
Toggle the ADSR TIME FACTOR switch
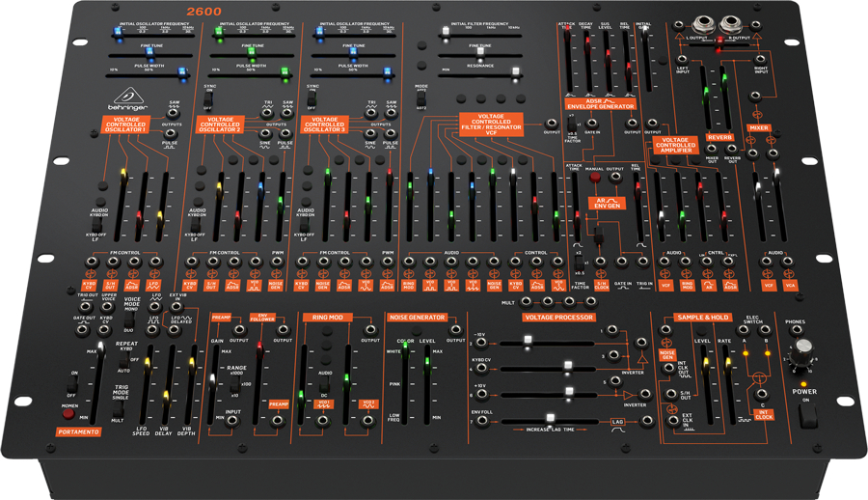point(571,125)
